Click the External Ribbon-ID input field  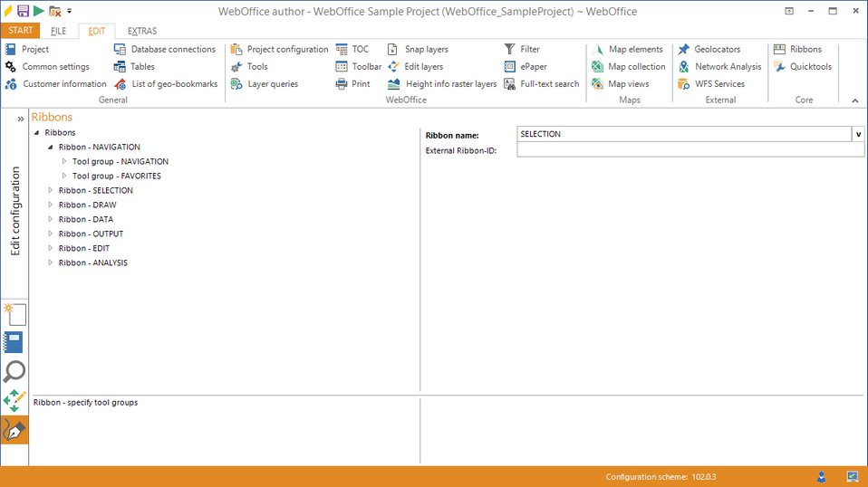click(x=690, y=149)
